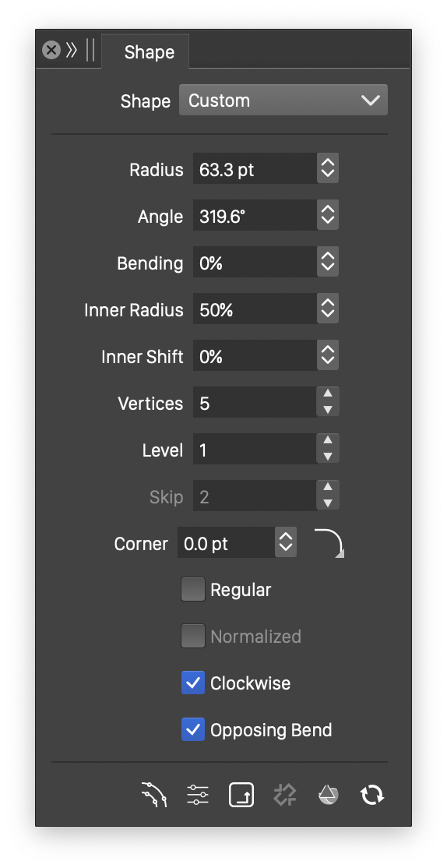Image resolution: width=447 pixels, height=868 pixels.
Task: Click the Corner 0.0 pt input field
Action: click(227, 543)
